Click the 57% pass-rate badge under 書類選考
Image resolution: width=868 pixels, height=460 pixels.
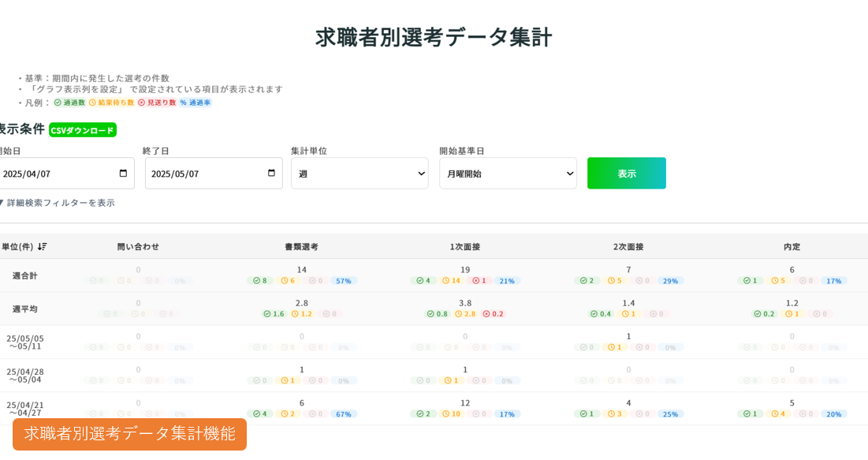pos(343,281)
